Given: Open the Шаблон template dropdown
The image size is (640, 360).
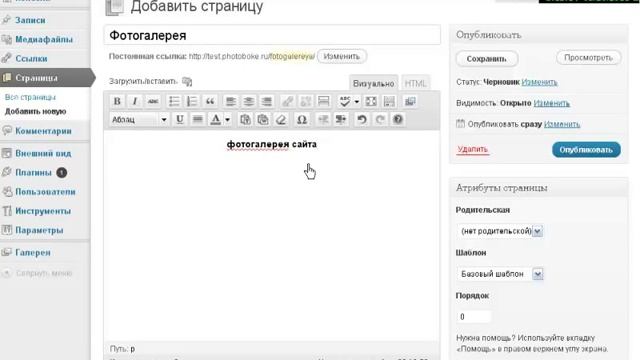Looking at the screenshot, I should point(500,274).
